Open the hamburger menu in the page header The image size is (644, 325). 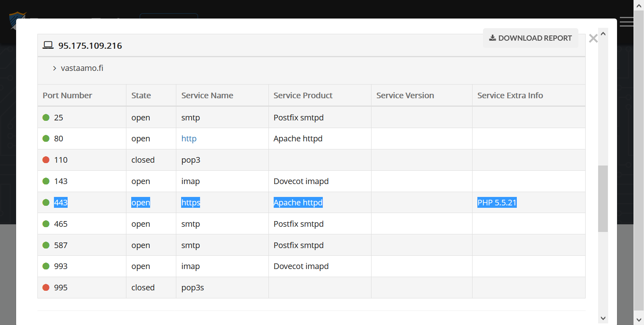(x=627, y=22)
